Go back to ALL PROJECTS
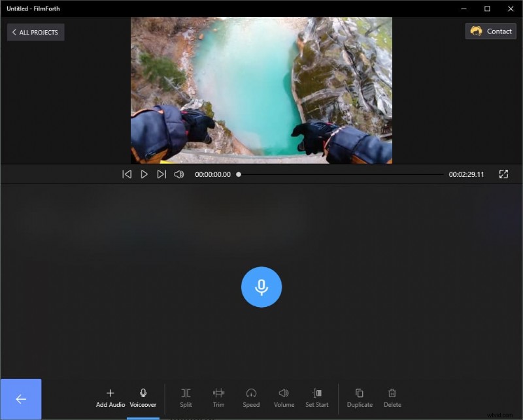The width and height of the screenshot is (523, 420). [35, 32]
